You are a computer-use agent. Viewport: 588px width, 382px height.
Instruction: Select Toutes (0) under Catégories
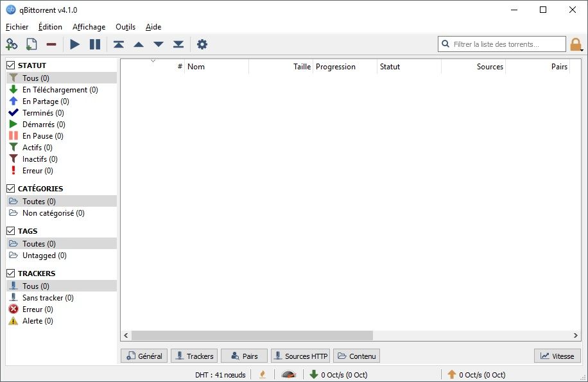[62, 202]
